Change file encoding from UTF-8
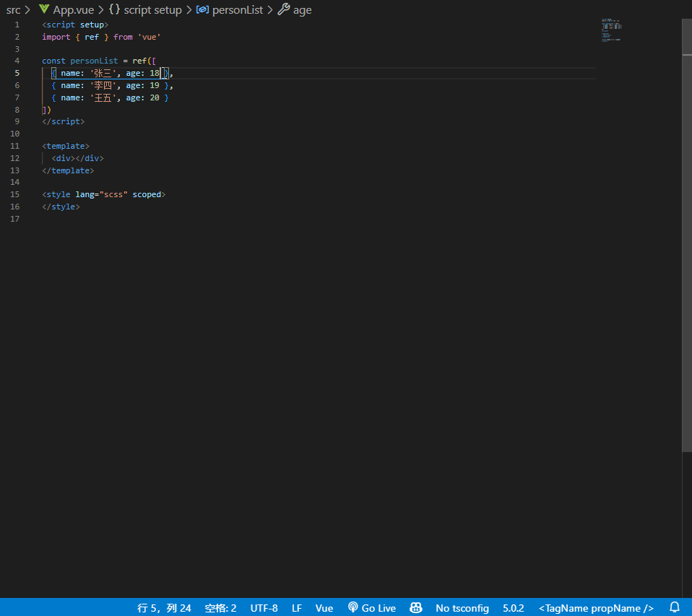Viewport: 692px width, 616px height. [264, 608]
